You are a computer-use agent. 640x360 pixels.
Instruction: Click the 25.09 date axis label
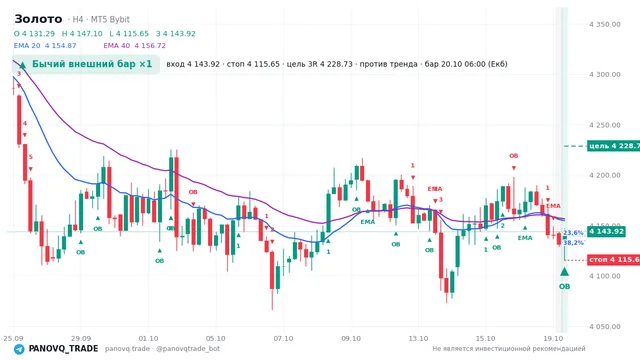(13, 338)
